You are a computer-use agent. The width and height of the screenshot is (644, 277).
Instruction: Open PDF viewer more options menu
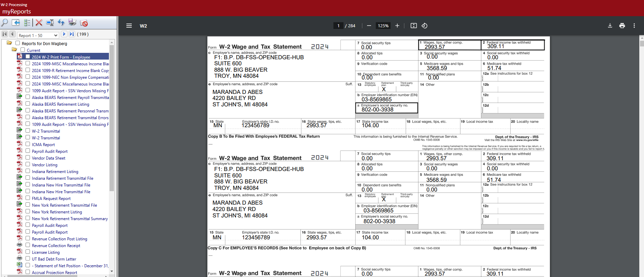point(634,26)
